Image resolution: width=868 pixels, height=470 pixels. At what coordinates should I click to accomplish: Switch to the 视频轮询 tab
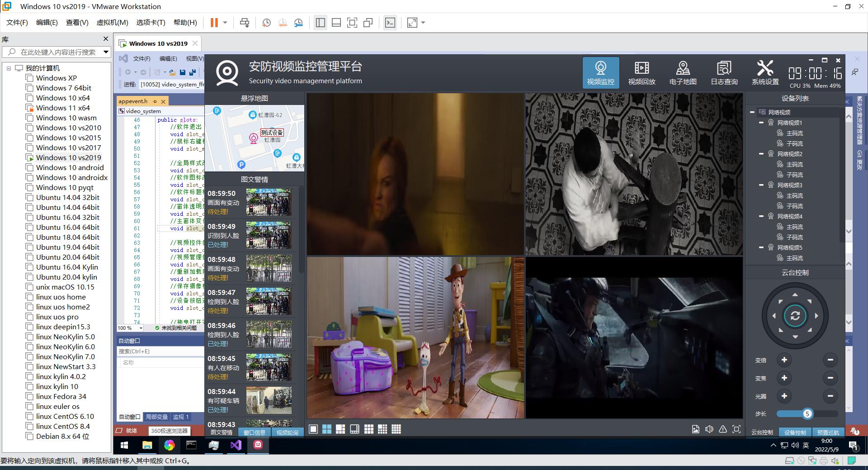click(287, 432)
